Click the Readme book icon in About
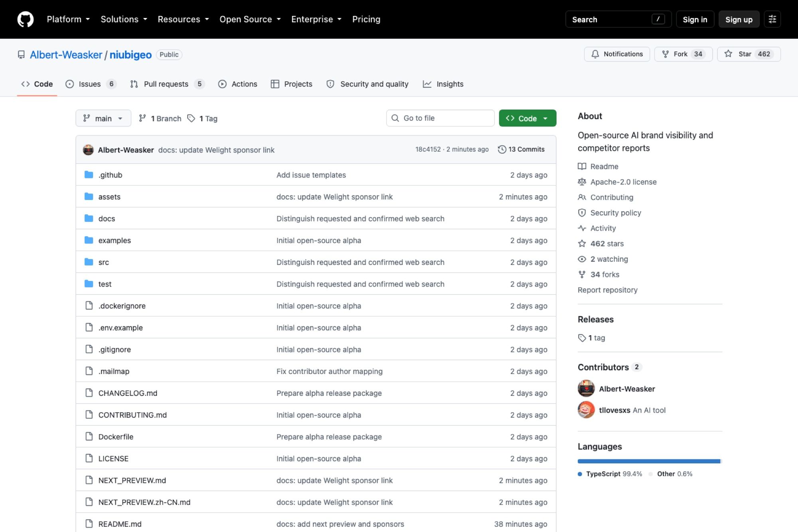This screenshot has height=532, width=798. click(582, 166)
